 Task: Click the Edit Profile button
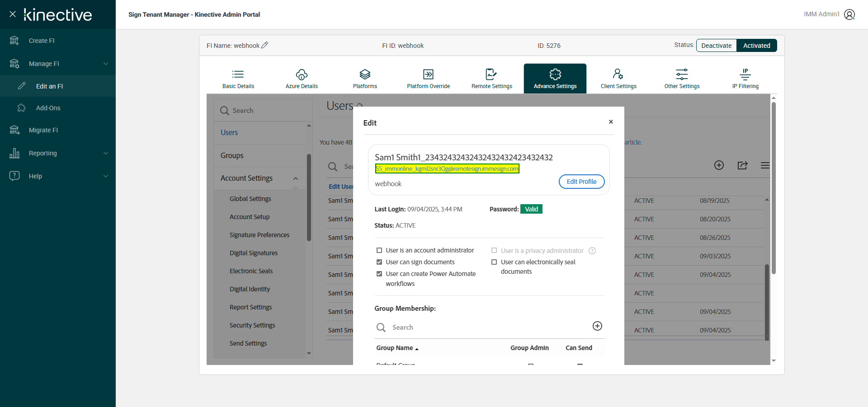(582, 182)
